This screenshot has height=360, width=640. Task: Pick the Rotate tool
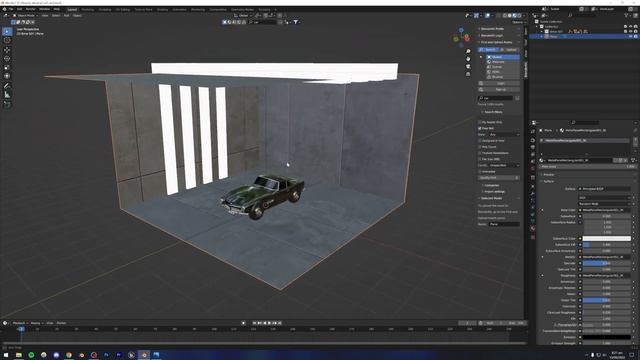point(7,59)
